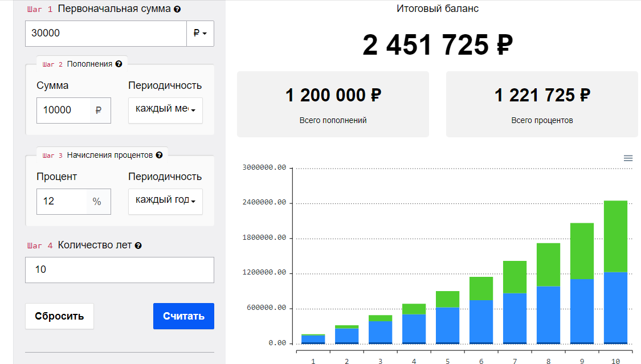
Task: Click the 'Всего пополнений' label
Action: 333,120
